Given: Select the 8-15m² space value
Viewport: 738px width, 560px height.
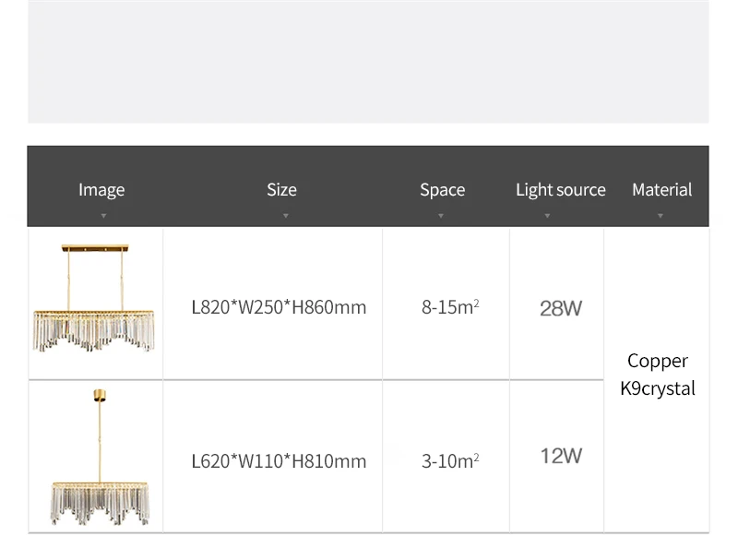Looking at the screenshot, I should pos(450,307).
